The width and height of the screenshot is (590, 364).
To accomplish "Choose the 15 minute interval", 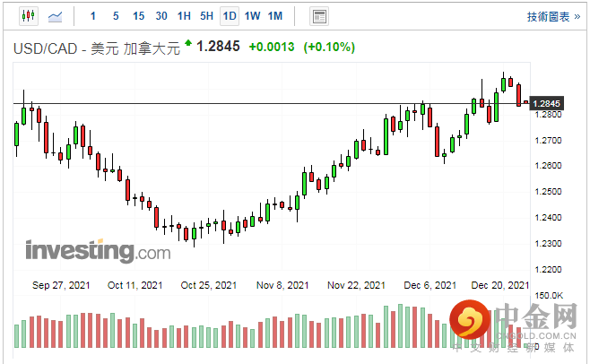I will click(138, 16).
